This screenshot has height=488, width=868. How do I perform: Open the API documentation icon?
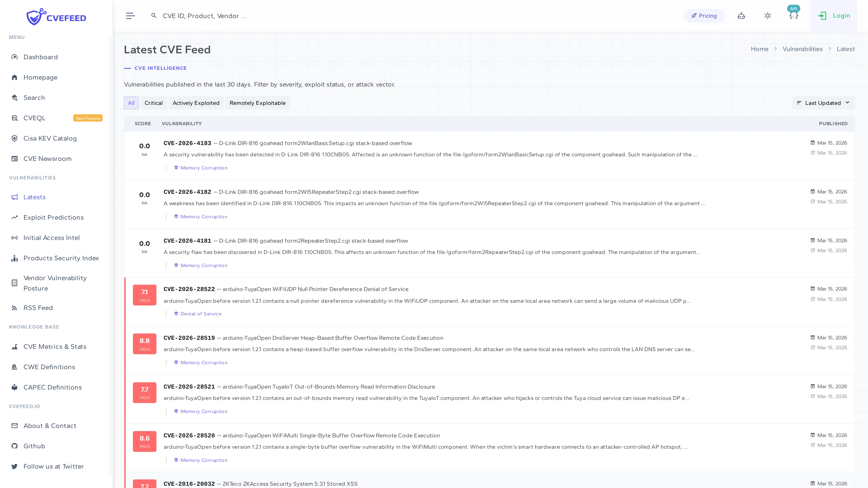794,16
